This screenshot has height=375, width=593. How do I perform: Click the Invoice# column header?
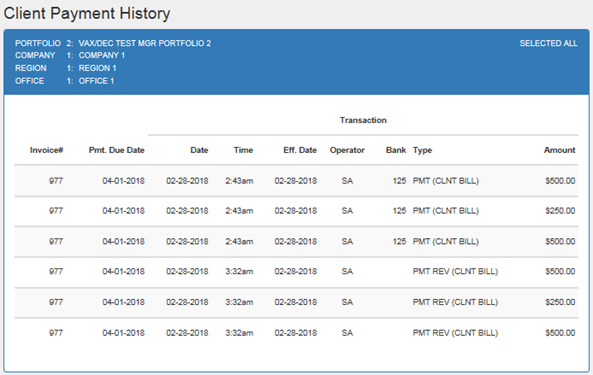[47, 150]
